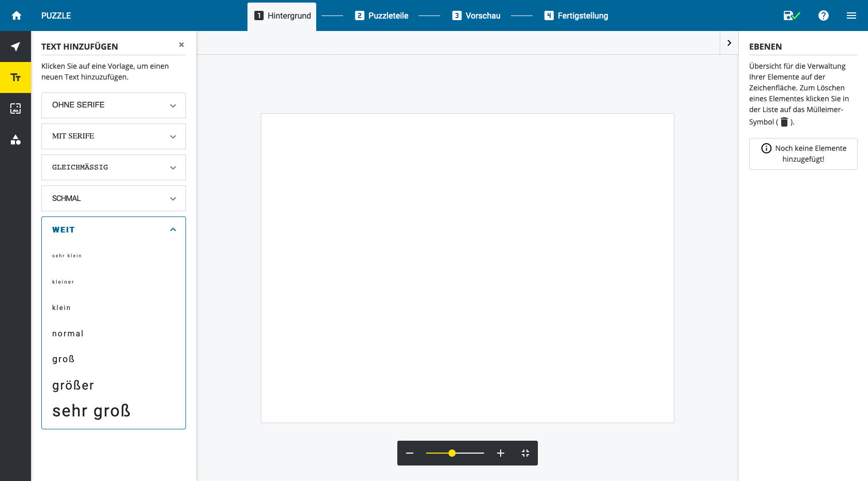Open the shapes tool in sidebar

tap(16, 139)
